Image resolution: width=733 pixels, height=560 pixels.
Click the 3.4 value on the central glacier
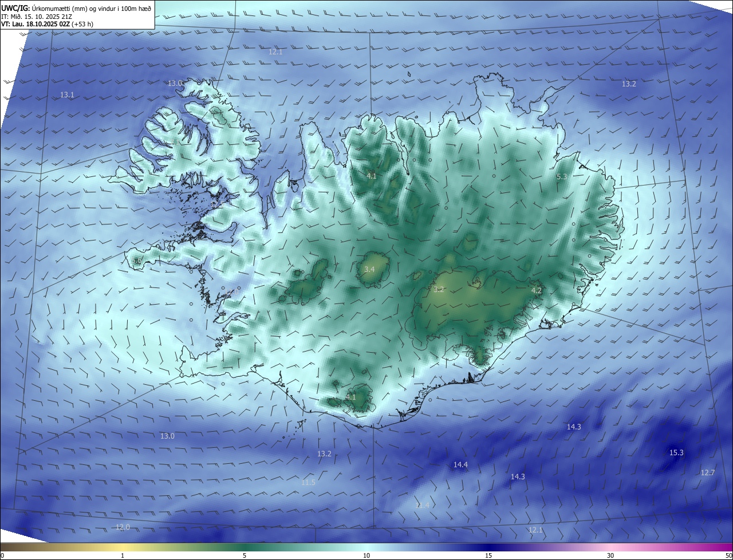[x=369, y=269]
